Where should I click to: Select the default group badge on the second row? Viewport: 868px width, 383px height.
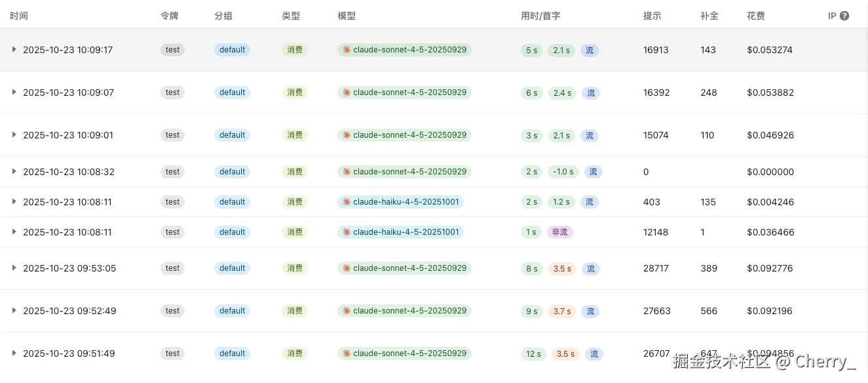tap(232, 92)
